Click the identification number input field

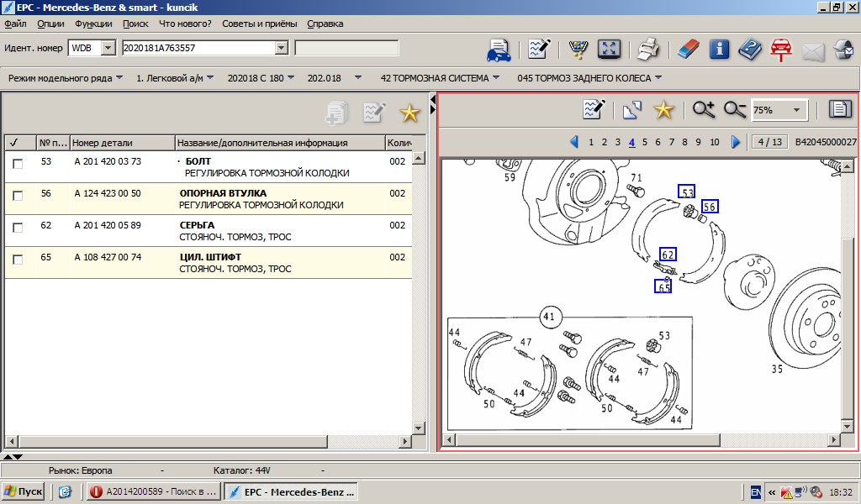(x=198, y=48)
